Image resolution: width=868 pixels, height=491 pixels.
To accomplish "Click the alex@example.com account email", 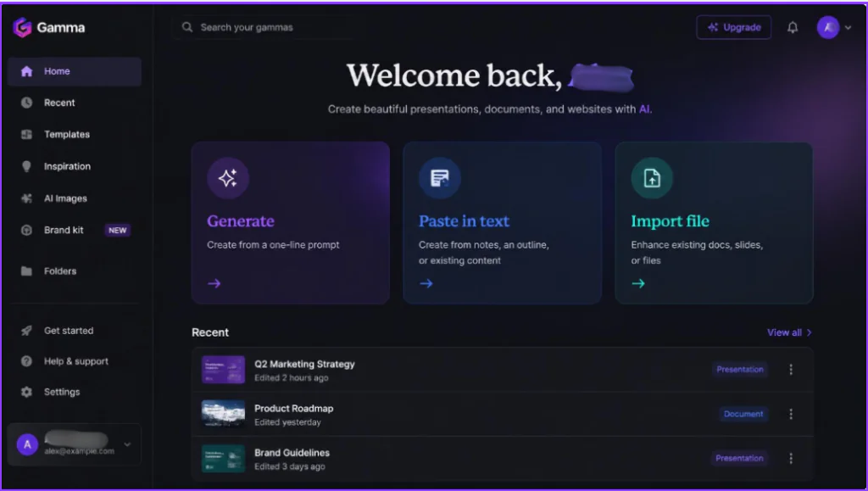I will pyautogui.click(x=79, y=451).
